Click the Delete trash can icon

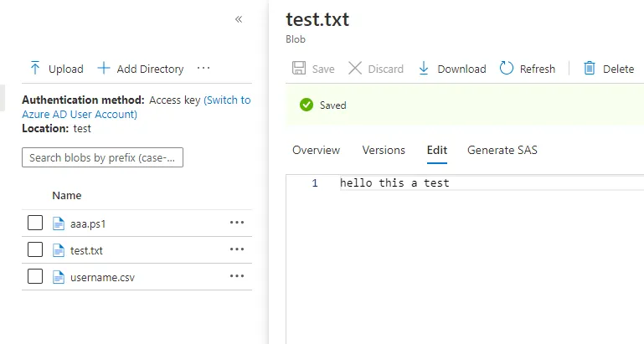pyautogui.click(x=590, y=69)
